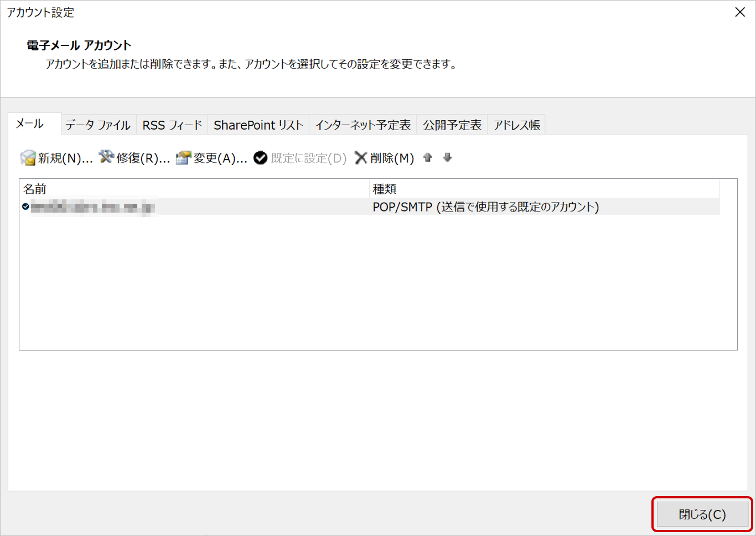
Task: Close the アカウント設定 dialog window
Action: [x=739, y=12]
